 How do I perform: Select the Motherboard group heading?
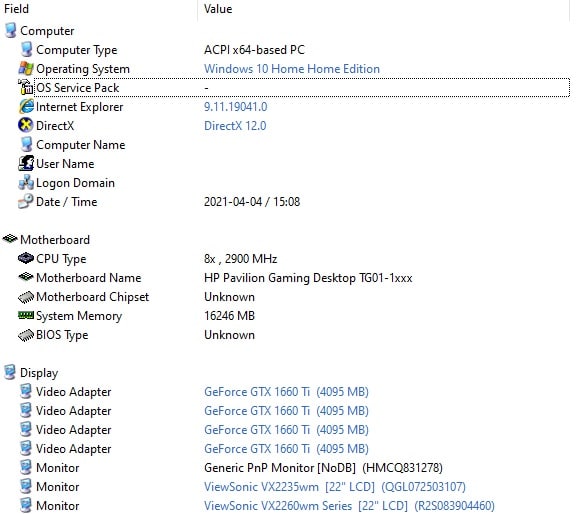55,240
